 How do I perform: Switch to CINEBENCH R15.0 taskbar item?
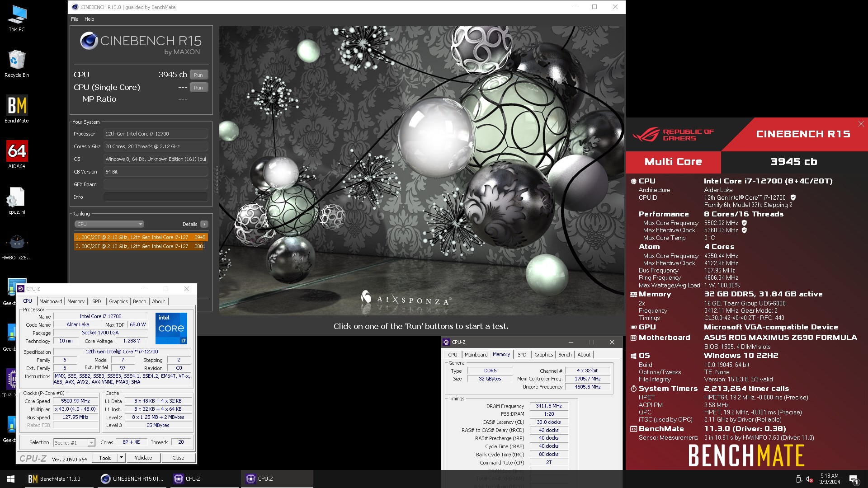(132, 479)
